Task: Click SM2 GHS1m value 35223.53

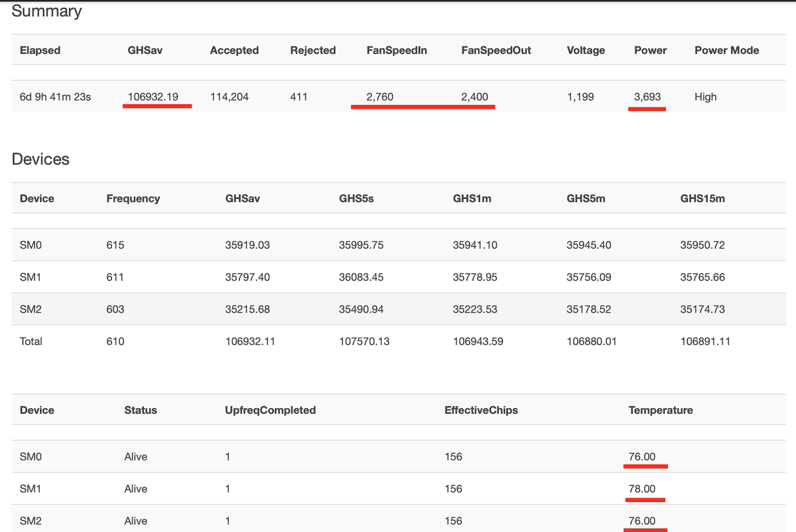Action: click(x=475, y=309)
